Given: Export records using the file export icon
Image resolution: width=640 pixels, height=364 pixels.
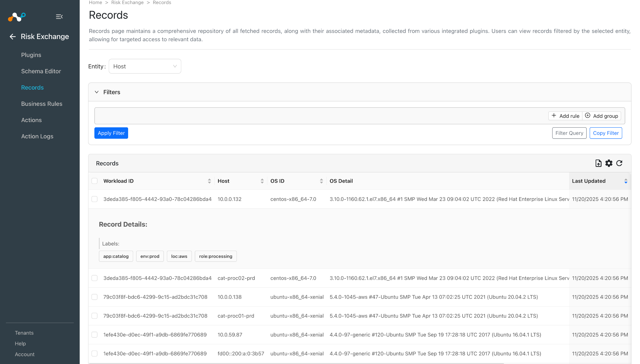Looking at the screenshot, I should [x=598, y=163].
